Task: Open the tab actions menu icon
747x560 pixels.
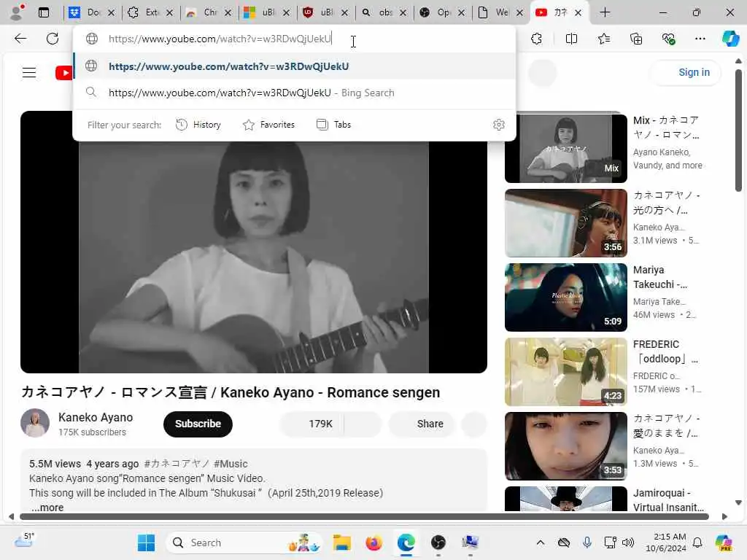Action: coord(43,12)
